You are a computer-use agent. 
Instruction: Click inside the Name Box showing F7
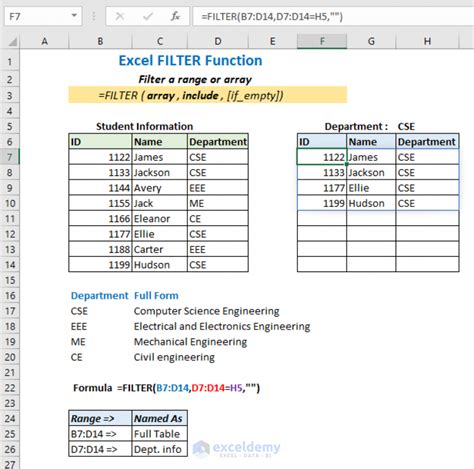(x=37, y=16)
